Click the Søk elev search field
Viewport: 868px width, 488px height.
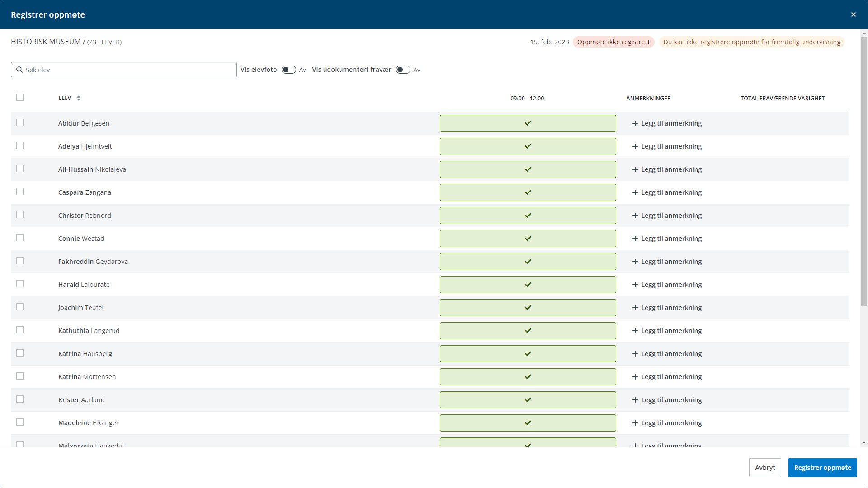pos(124,70)
